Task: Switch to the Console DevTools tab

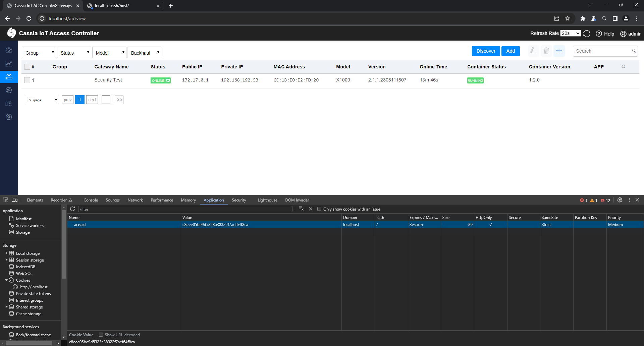Action: point(91,200)
